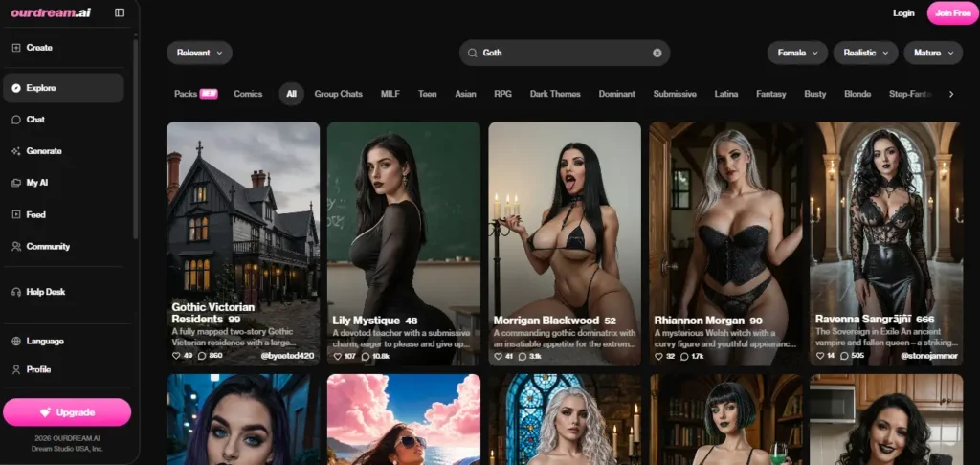This screenshot has height=465, width=980.
Task: Select the Asian category tab
Action: click(x=466, y=94)
